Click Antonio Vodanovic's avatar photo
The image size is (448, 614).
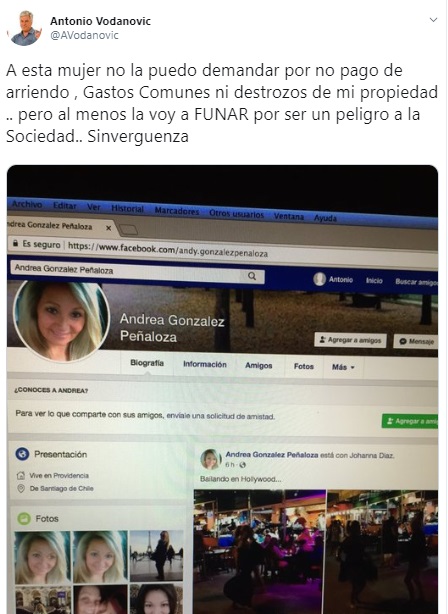point(25,28)
